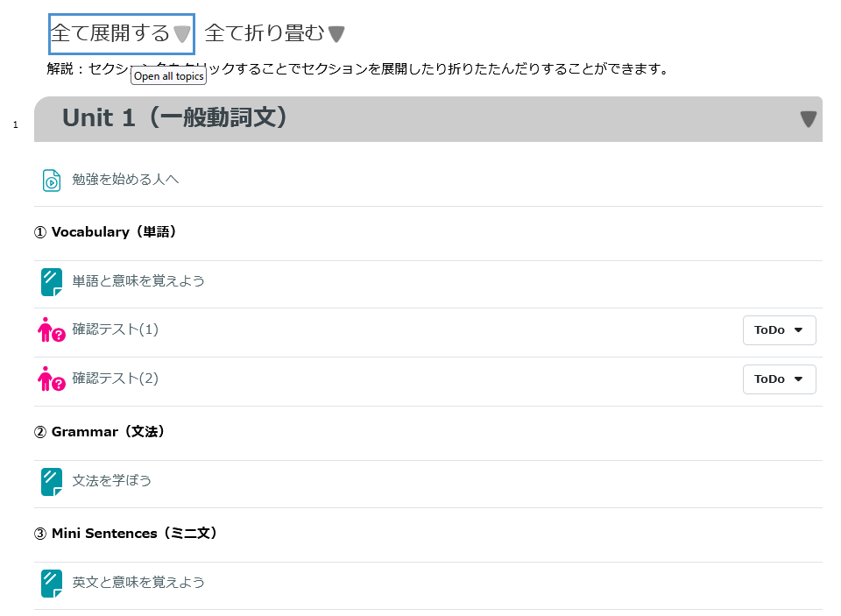The width and height of the screenshot is (841, 616).
Task: Click the ① Vocabulary（単語） heading
Action: point(105,232)
